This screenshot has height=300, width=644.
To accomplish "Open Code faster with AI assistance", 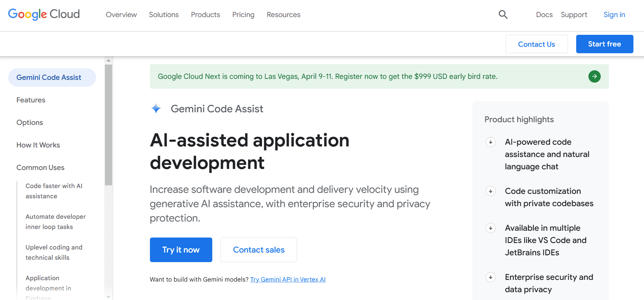I will [54, 191].
